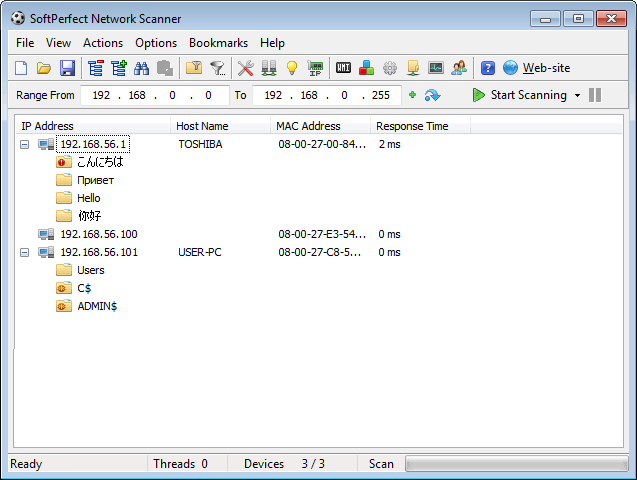637x480 pixels.
Task: Open the Start Scanning dropdown arrow
Action: 577,96
